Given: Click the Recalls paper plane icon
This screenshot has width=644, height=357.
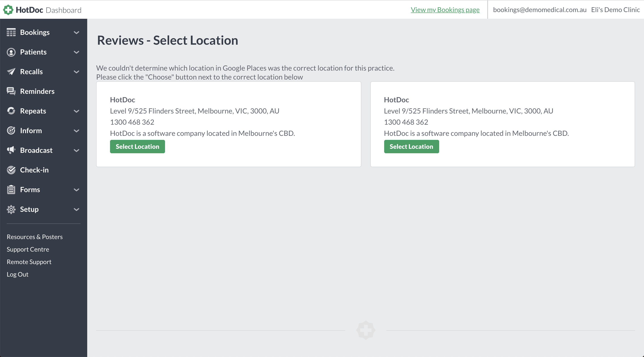Looking at the screenshot, I should tap(11, 72).
